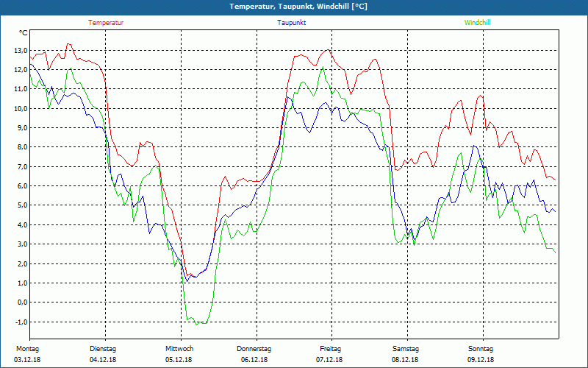Click the '4,0' y-axis value
The width and height of the screenshot is (588, 368).
22,225
